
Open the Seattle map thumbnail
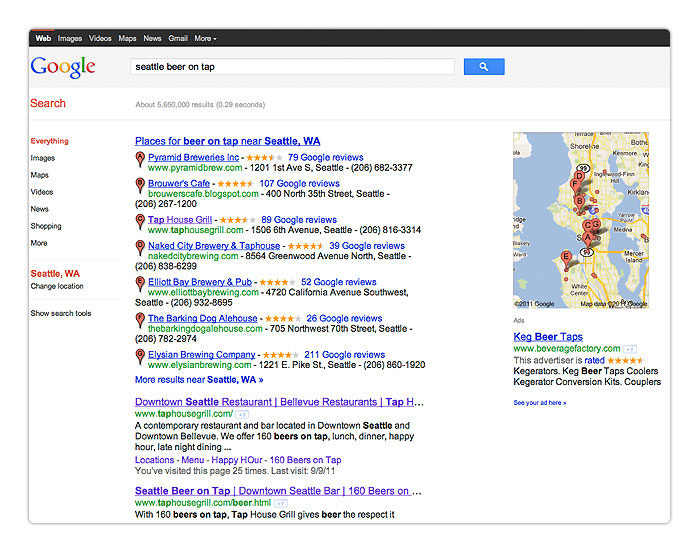tap(581, 220)
